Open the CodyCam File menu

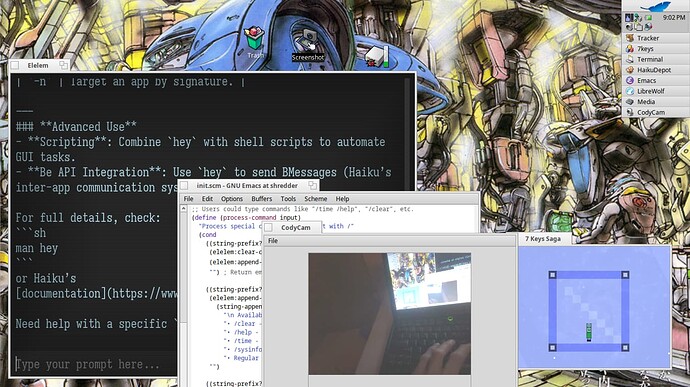pyautogui.click(x=273, y=241)
